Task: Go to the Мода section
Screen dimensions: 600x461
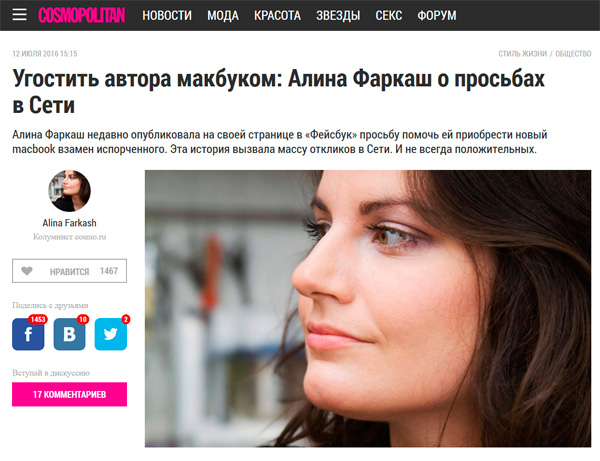Action: [x=223, y=15]
